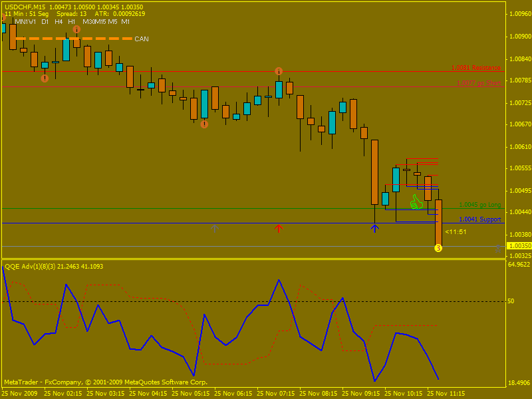The image size is (532, 399).
Task: Click the red up arrow marker
Action: [279, 228]
